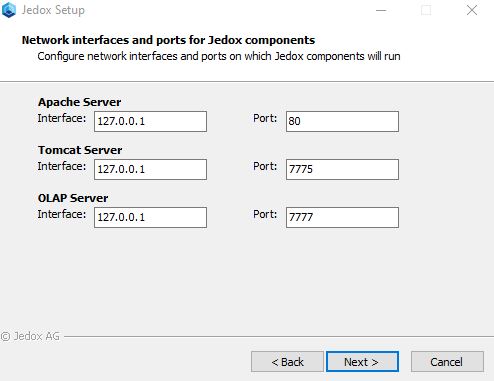Image resolution: width=494 pixels, height=381 pixels.
Task: Go to previous step with Back
Action: [287, 362]
